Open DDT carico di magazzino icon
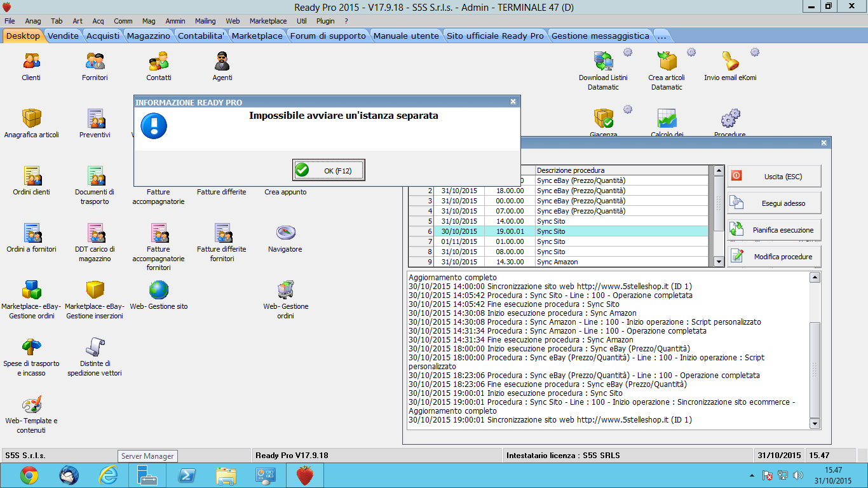868x488 pixels. [95, 233]
